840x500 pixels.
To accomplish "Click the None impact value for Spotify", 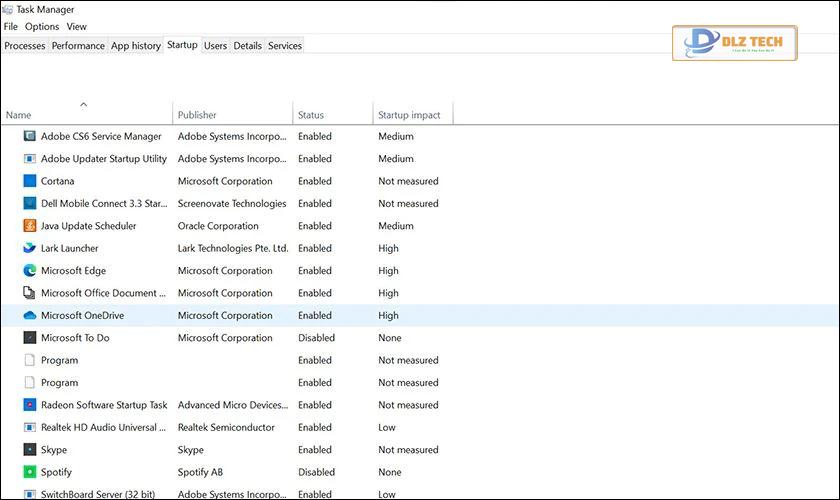I will click(x=389, y=472).
